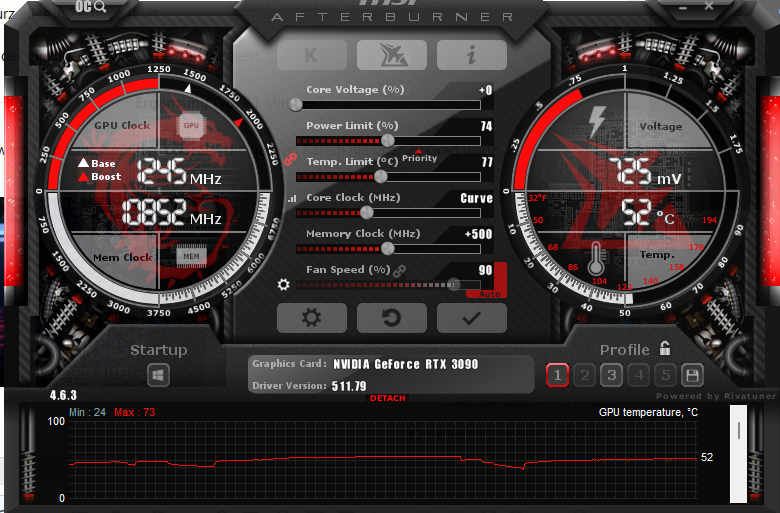Click the driver version 511.79

pyautogui.click(x=349, y=386)
